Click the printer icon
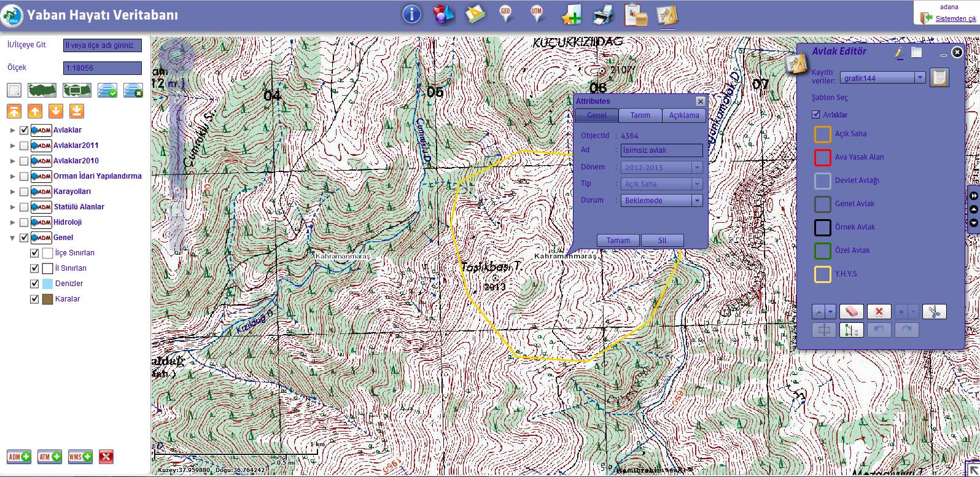The image size is (980, 477). tap(604, 14)
